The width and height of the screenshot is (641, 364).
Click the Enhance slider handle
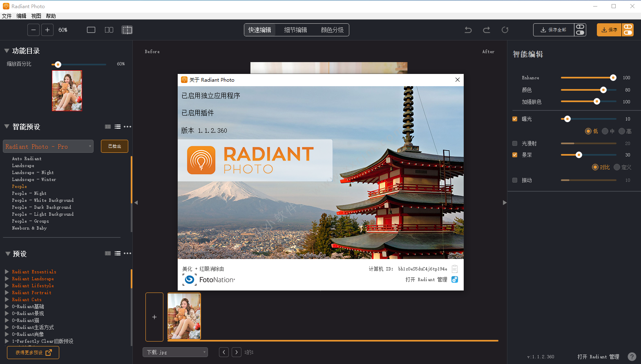pos(613,78)
